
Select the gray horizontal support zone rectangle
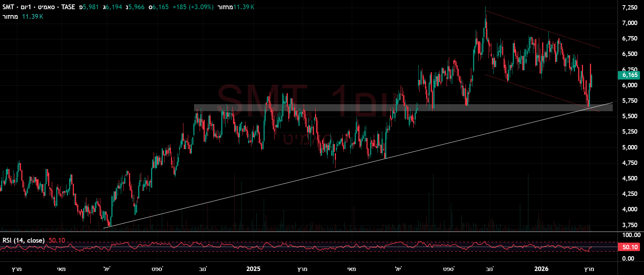pos(403,107)
